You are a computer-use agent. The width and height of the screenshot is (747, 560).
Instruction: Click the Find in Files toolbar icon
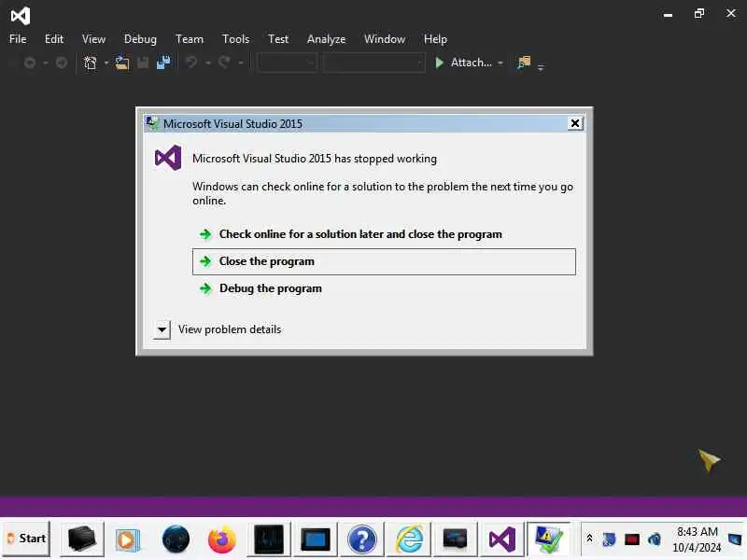pyautogui.click(x=524, y=63)
